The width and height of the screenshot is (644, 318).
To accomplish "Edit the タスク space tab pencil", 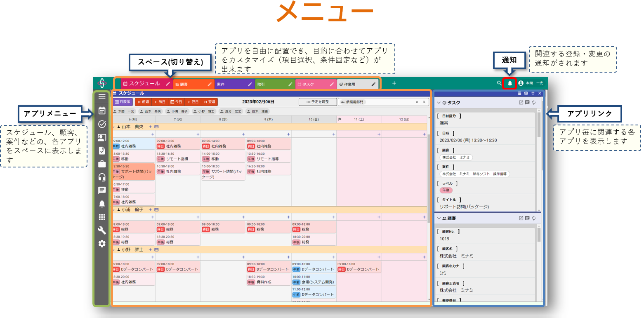I will coord(332,84).
